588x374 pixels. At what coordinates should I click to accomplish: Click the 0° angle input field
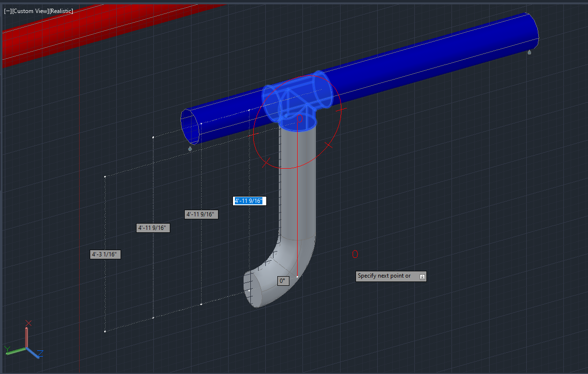click(283, 280)
